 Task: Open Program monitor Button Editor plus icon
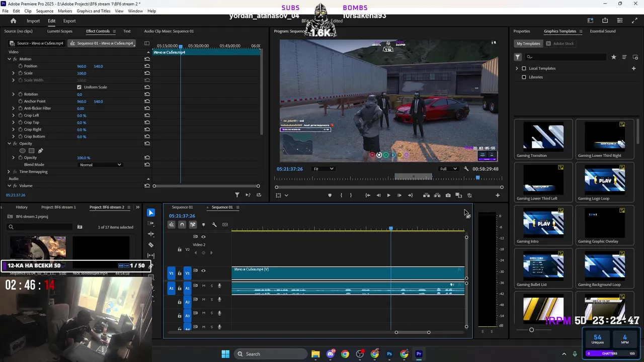(498, 195)
